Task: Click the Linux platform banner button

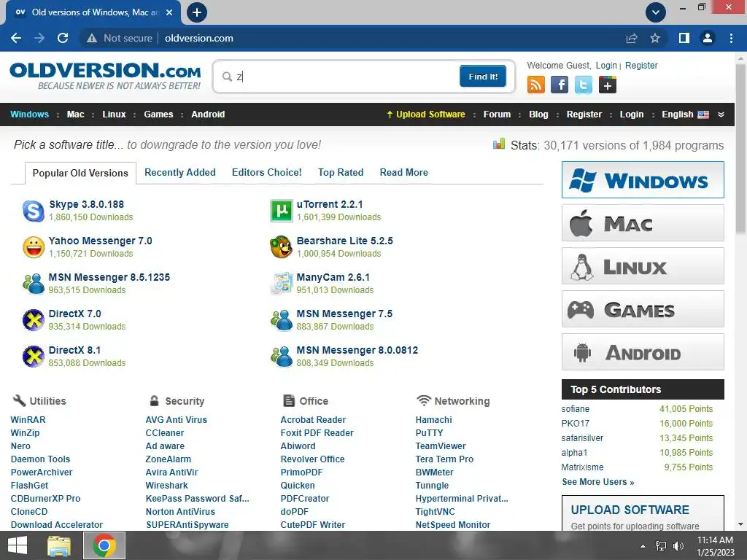Action: pos(643,265)
